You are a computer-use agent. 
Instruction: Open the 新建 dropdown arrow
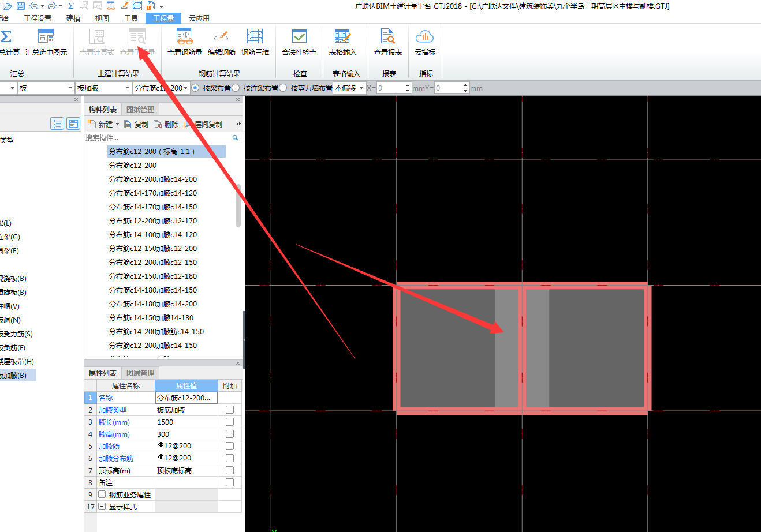click(118, 124)
